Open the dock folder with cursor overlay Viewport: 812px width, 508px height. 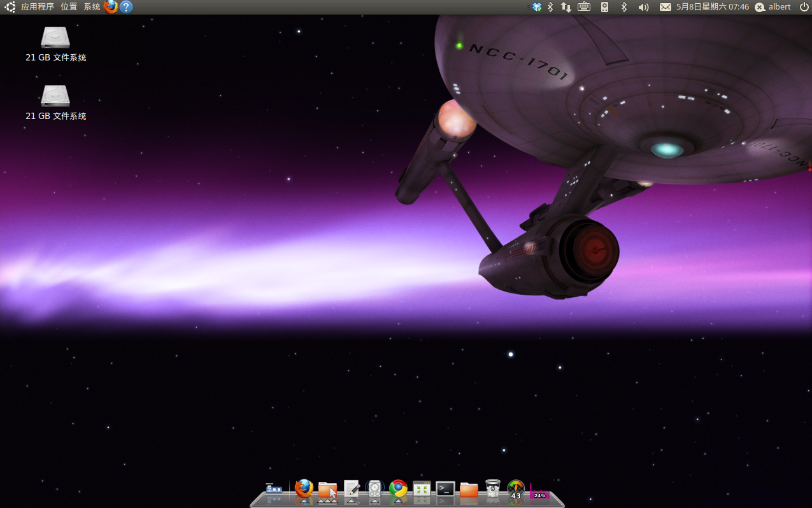click(x=327, y=489)
